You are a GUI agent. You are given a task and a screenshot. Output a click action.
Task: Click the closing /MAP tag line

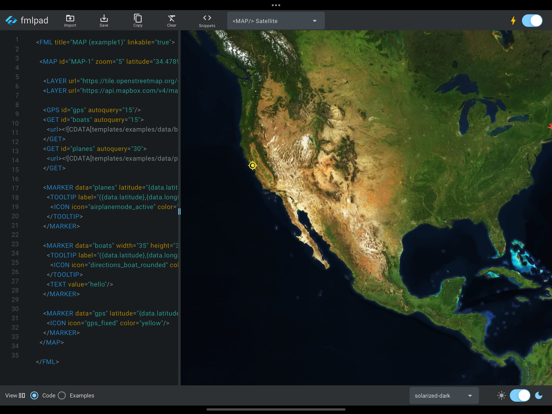(52, 342)
